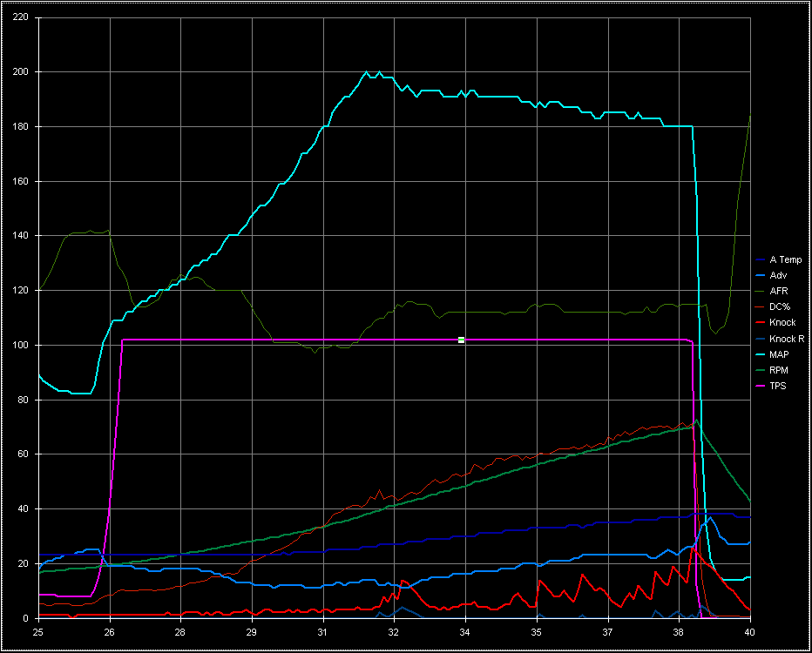Click the MAP legend label
This screenshot has height=653, width=812.
pos(779,353)
